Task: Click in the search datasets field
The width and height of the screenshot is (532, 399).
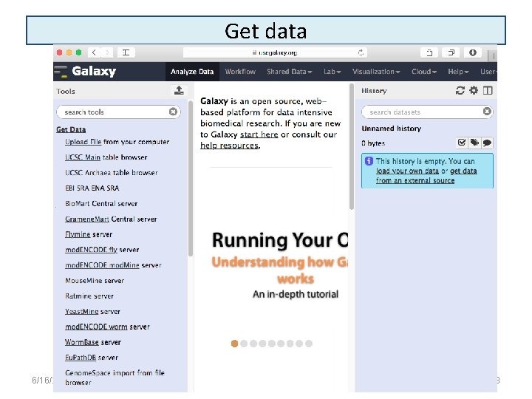Action: [426, 112]
